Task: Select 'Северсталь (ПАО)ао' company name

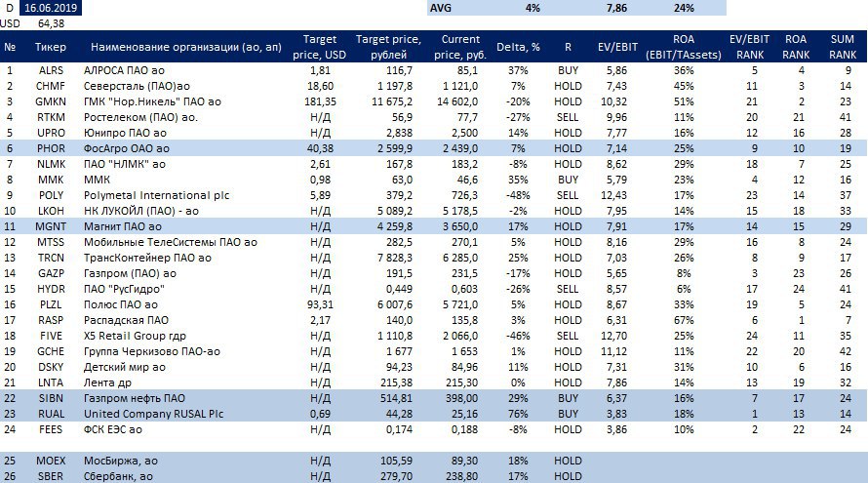Action: pos(137,86)
